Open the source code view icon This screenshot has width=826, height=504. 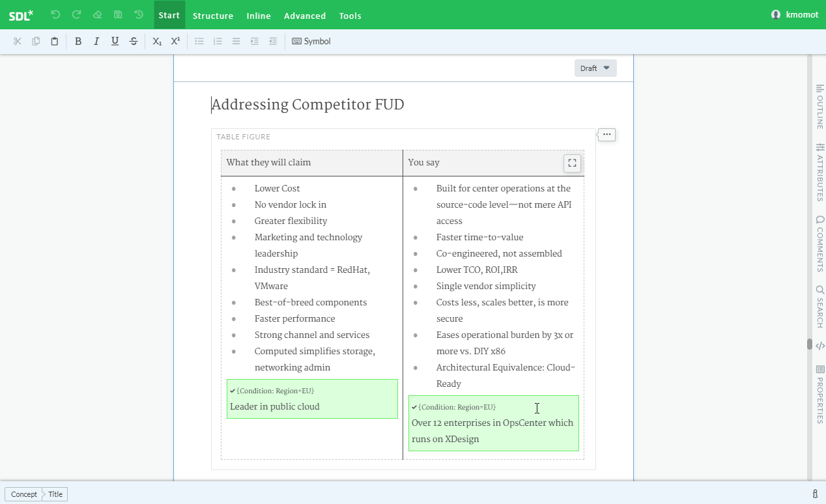[820, 346]
